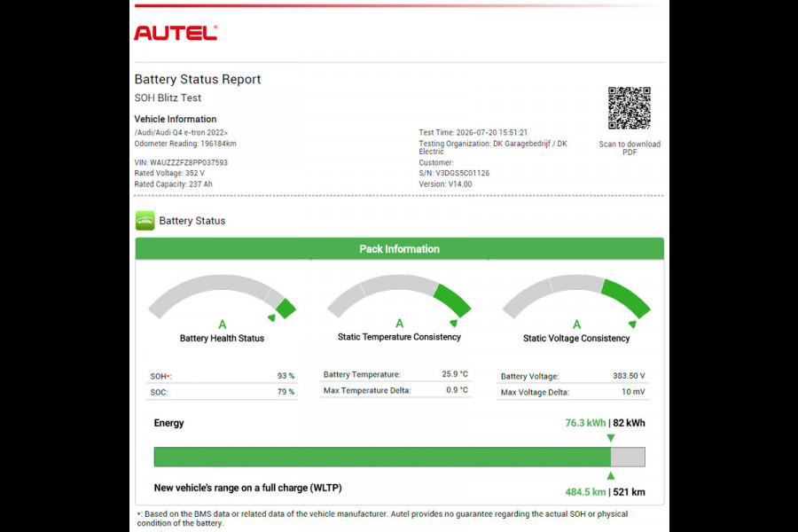Click the grade A under Temperature Consistency gauge
This screenshot has width=798, height=532.
[x=400, y=324]
